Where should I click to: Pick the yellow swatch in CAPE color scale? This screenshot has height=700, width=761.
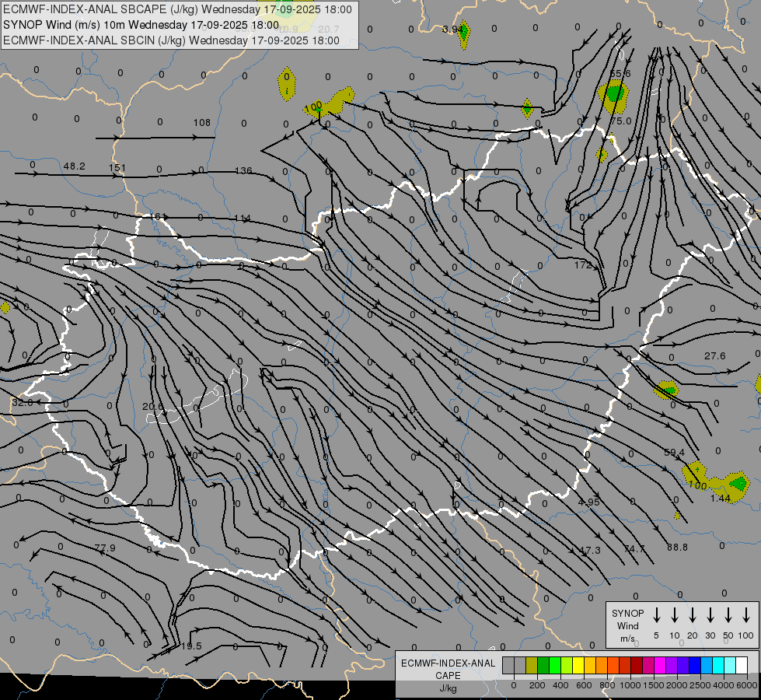579,666
